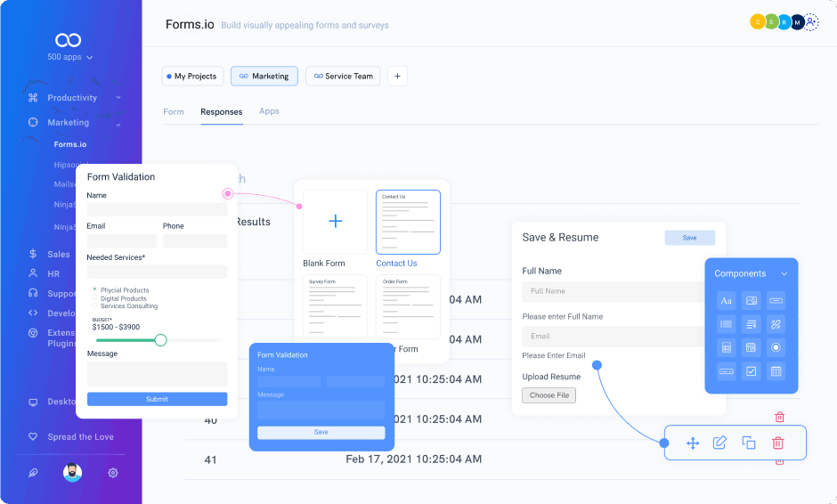Click the Support headphones icon
Image resolution: width=837 pixels, height=504 pixels.
(x=33, y=293)
